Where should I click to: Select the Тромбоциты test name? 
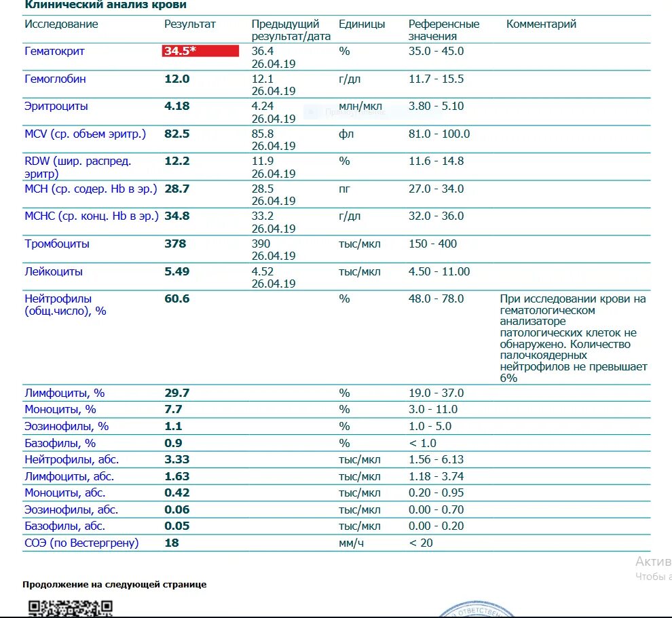[x=57, y=244]
